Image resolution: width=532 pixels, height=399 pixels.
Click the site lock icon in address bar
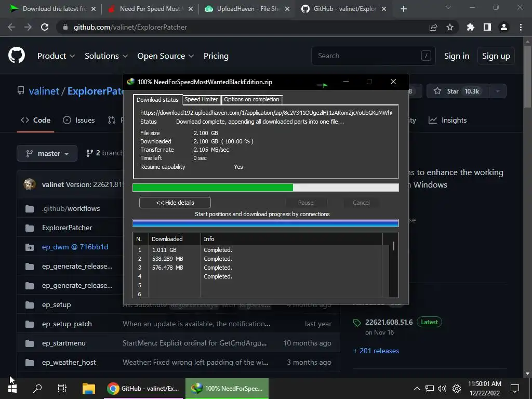[x=65, y=27]
